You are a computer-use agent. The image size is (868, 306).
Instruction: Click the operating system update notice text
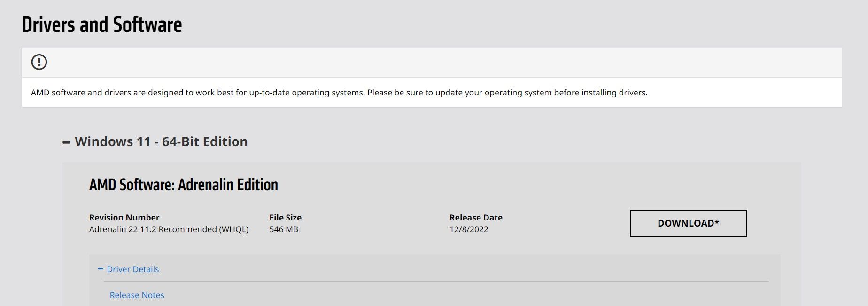(x=339, y=93)
